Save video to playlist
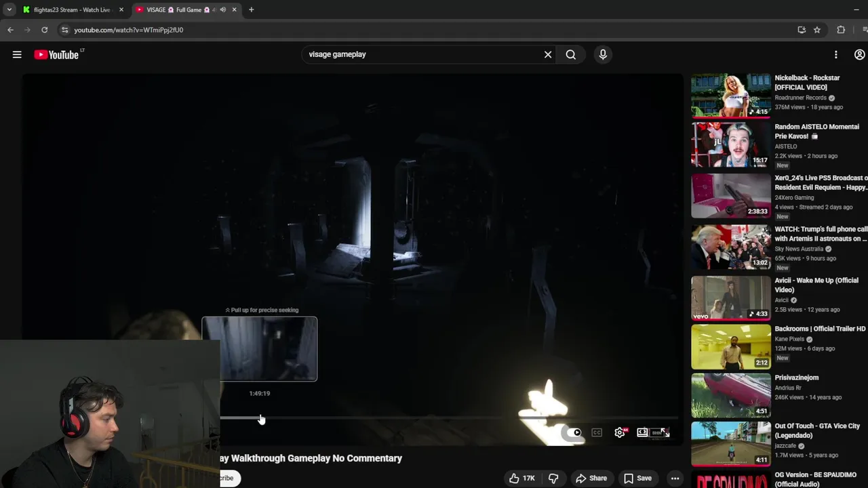This screenshot has height=488, width=868. point(637,479)
